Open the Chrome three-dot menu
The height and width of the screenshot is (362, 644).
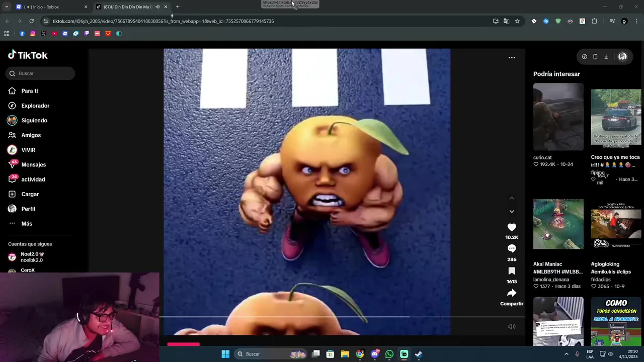[x=636, y=21]
